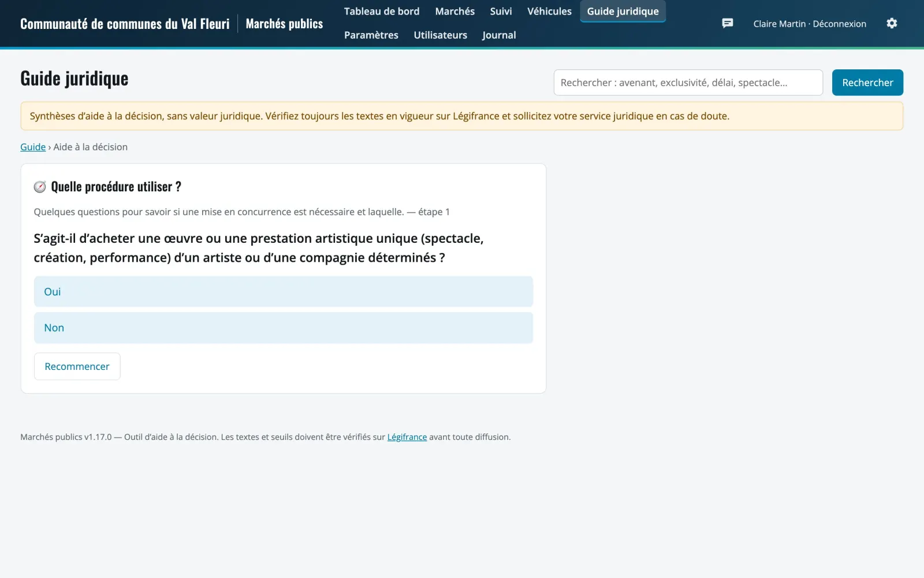Click the compass icon beside Quelle procédure utiliser

click(x=40, y=187)
